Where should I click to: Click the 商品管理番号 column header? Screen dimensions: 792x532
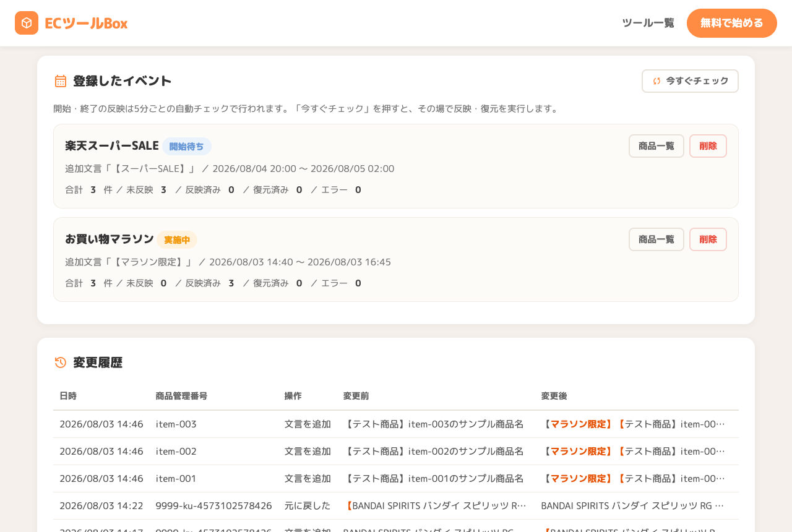point(181,396)
